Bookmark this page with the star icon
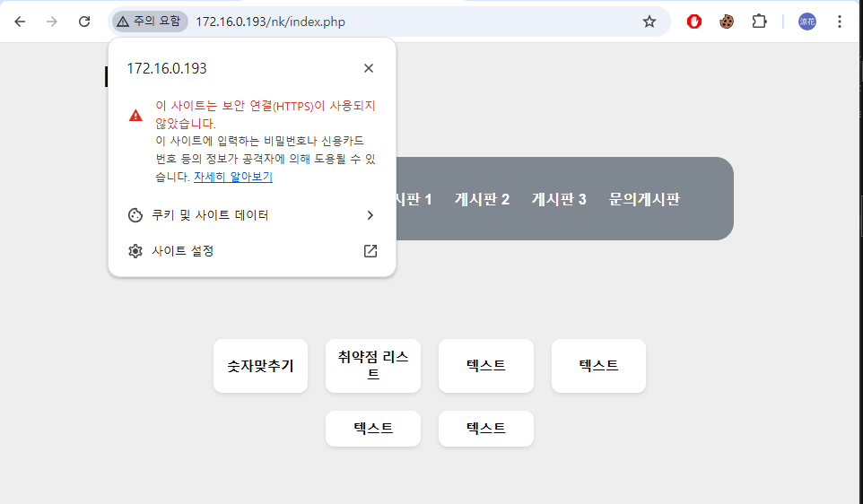 pyautogui.click(x=649, y=22)
